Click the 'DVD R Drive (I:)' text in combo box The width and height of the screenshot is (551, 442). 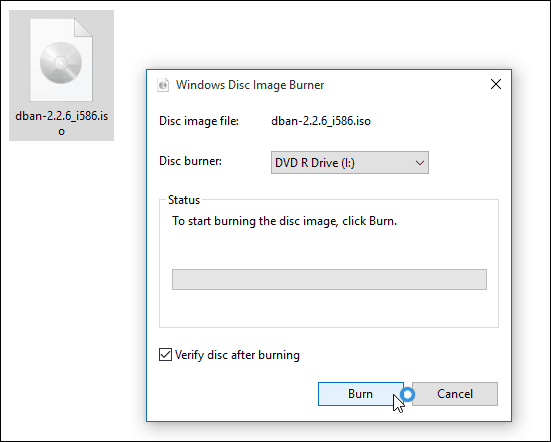tap(315, 163)
